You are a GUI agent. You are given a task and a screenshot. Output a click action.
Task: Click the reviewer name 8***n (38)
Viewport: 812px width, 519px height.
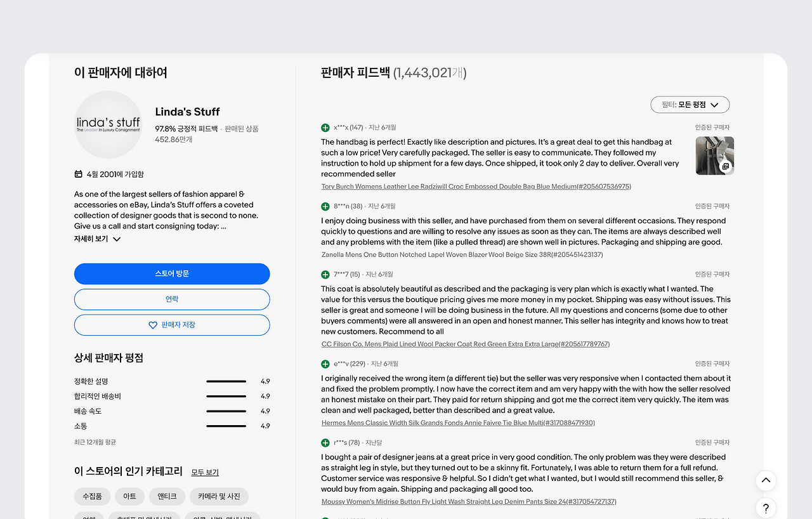point(348,206)
